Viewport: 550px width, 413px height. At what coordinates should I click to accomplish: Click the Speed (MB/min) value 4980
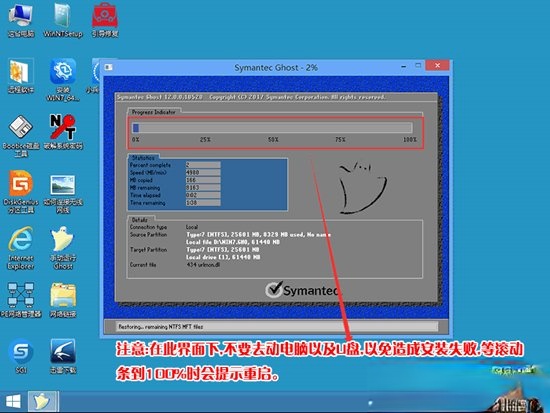point(203,173)
